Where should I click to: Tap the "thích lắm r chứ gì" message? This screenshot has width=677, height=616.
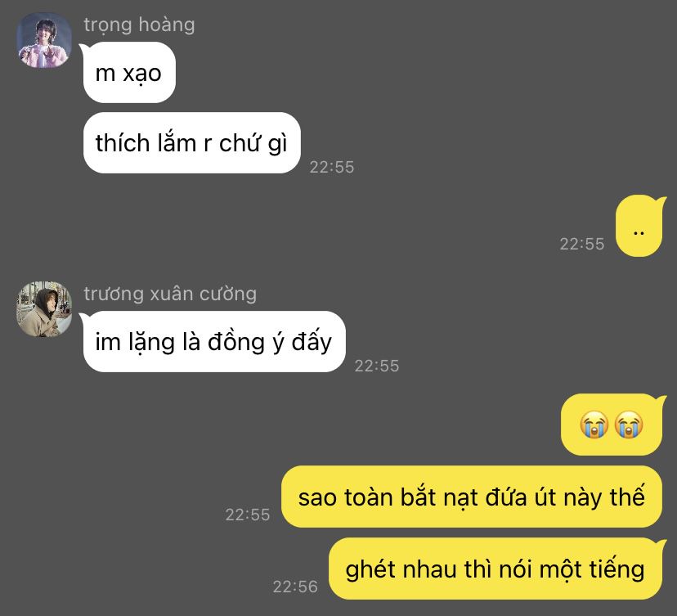pyautogui.click(x=191, y=143)
